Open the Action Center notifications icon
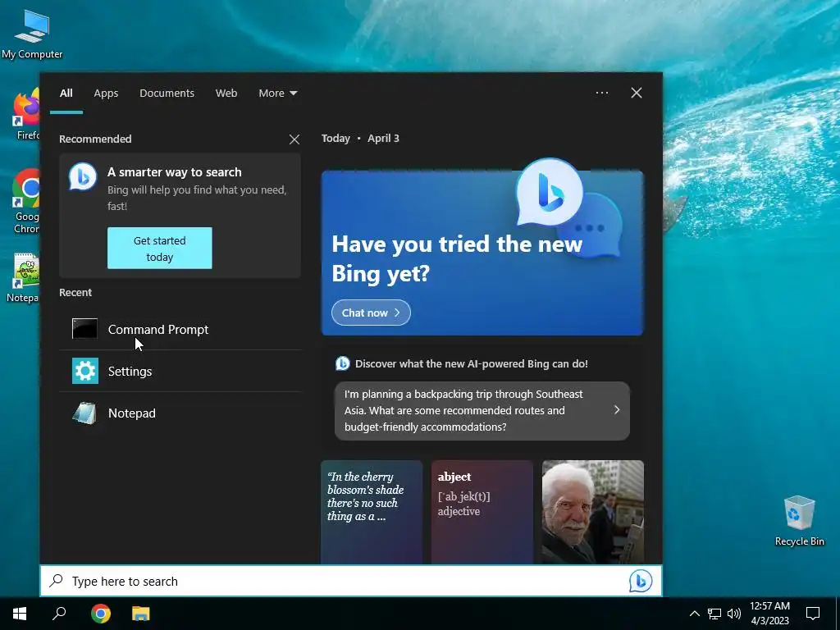 pos(813,614)
